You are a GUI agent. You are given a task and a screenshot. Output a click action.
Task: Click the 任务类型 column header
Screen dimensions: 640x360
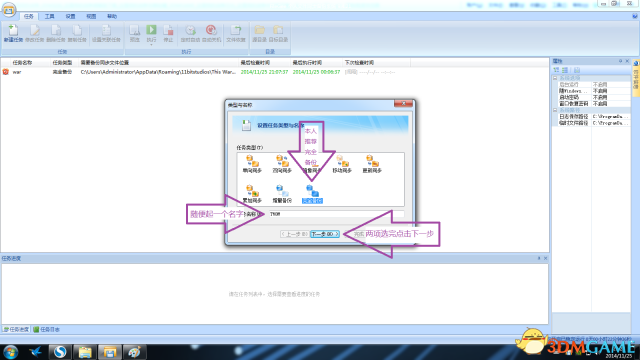(62, 62)
